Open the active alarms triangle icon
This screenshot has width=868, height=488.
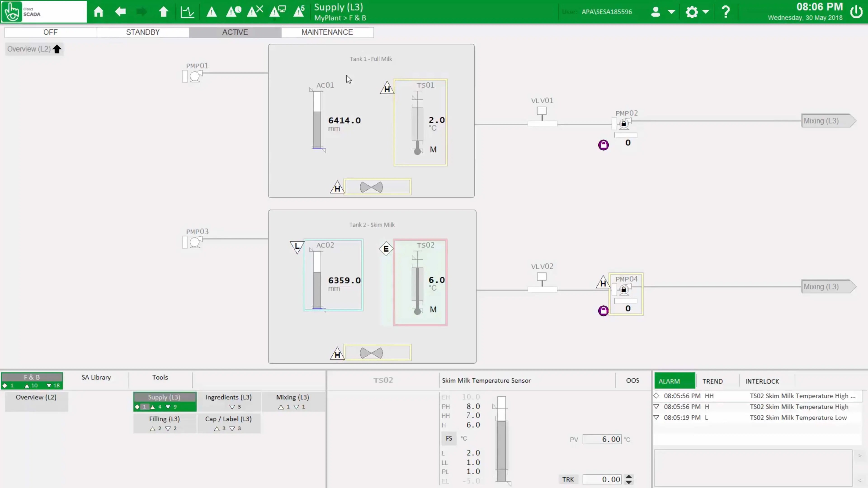pyautogui.click(x=212, y=12)
